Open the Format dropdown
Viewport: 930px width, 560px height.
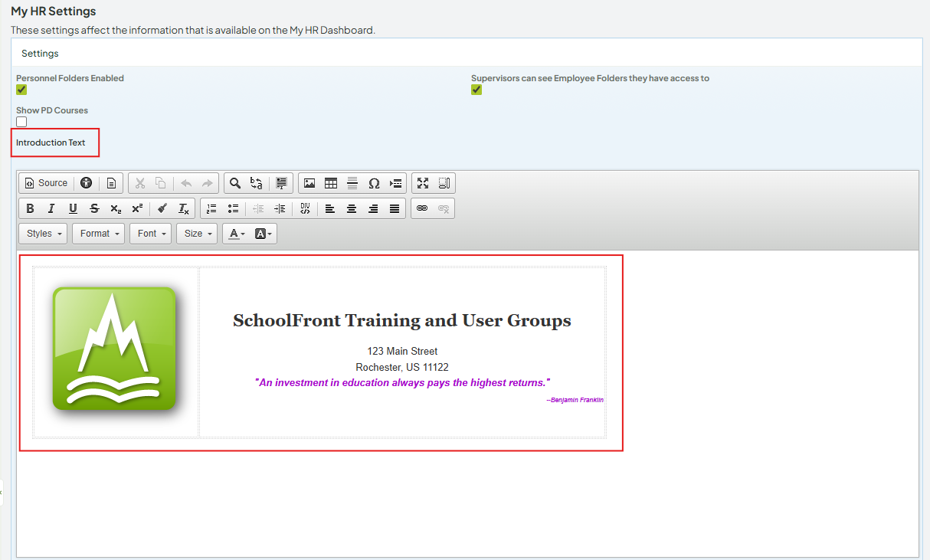(x=98, y=234)
